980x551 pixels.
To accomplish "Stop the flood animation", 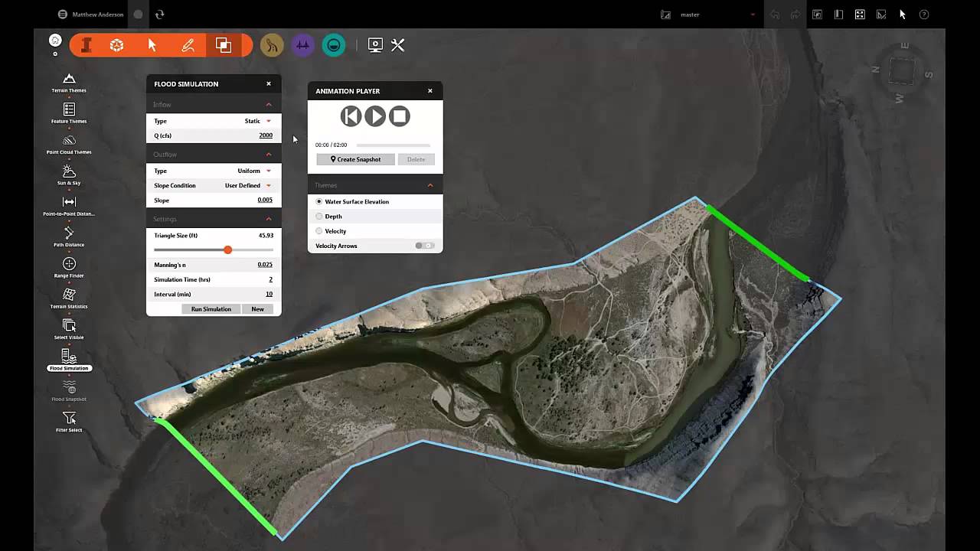I will [x=399, y=116].
